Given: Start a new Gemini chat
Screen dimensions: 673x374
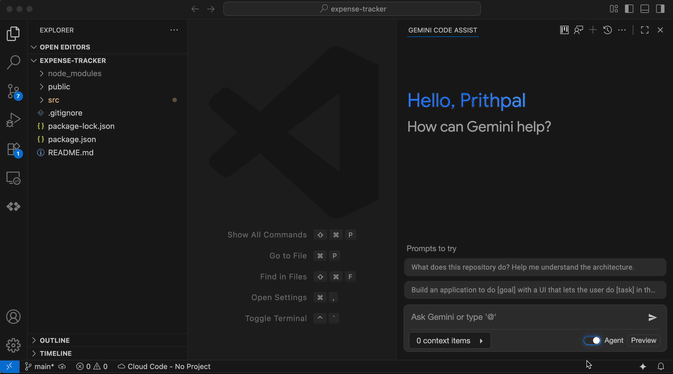Looking at the screenshot, I should point(593,30).
